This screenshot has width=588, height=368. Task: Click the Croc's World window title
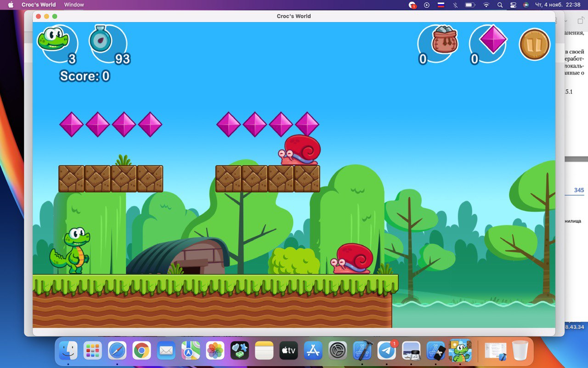[294, 16]
